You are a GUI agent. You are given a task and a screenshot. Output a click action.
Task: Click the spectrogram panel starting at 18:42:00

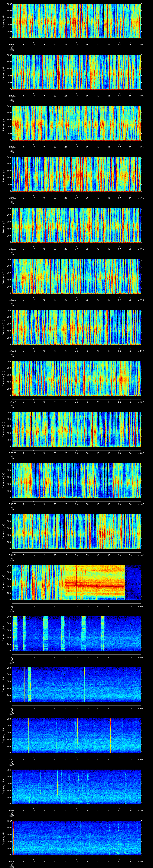point(77,582)
